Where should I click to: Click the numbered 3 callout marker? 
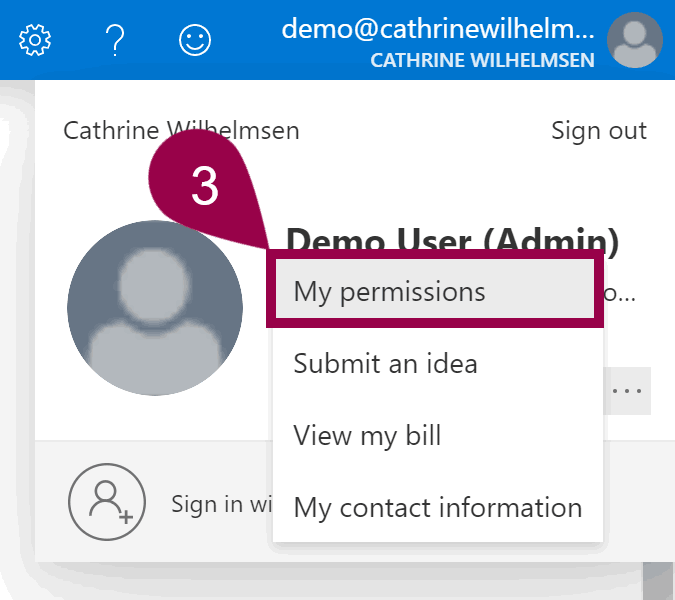pyautogui.click(x=204, y=187)
